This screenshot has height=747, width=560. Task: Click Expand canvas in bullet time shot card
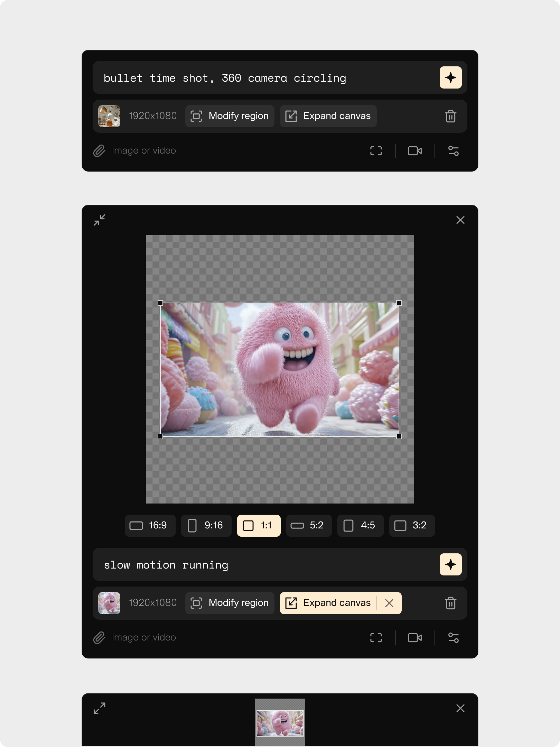328,116
